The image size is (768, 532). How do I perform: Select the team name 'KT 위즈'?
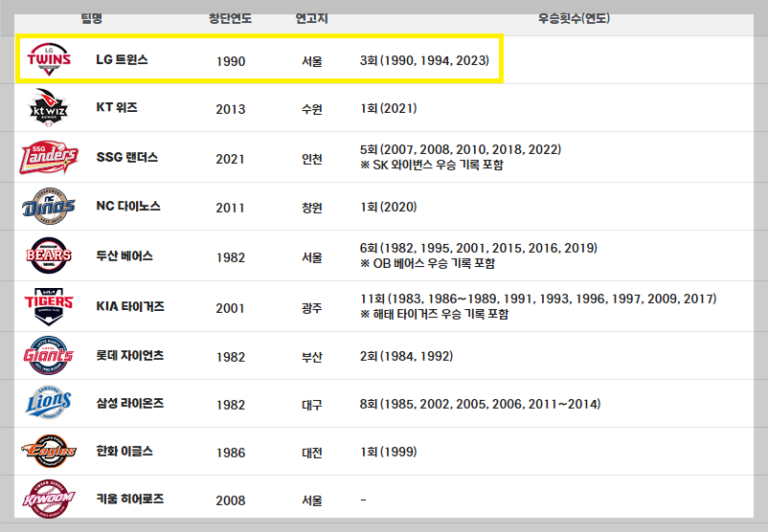[117, 108]
